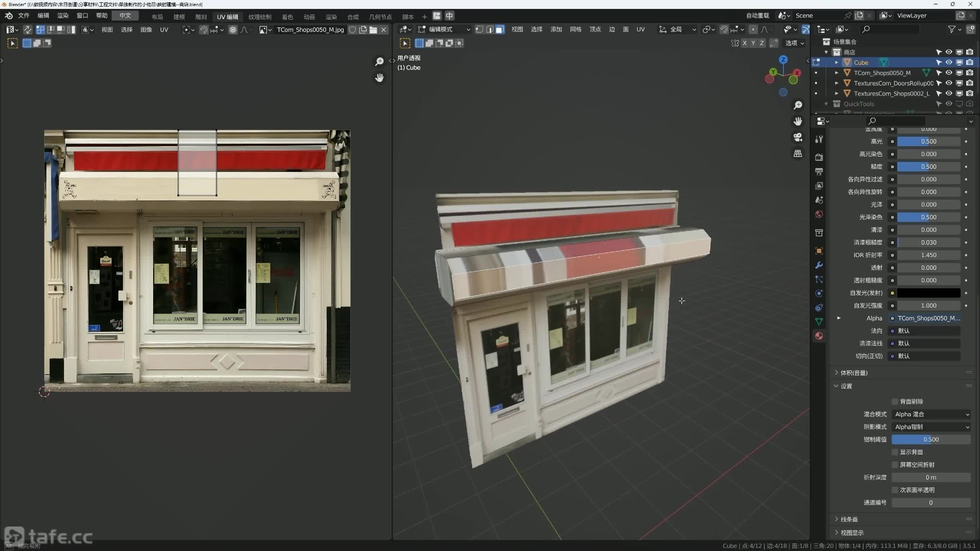Open World properties tab

[819, 214]
